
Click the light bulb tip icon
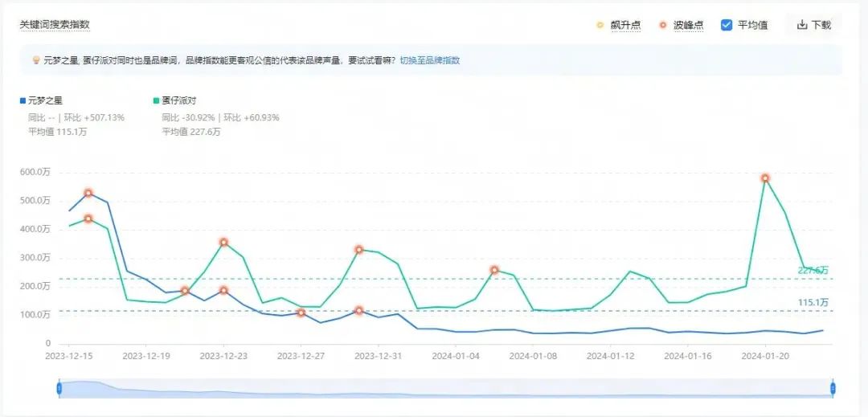[35, 60]
